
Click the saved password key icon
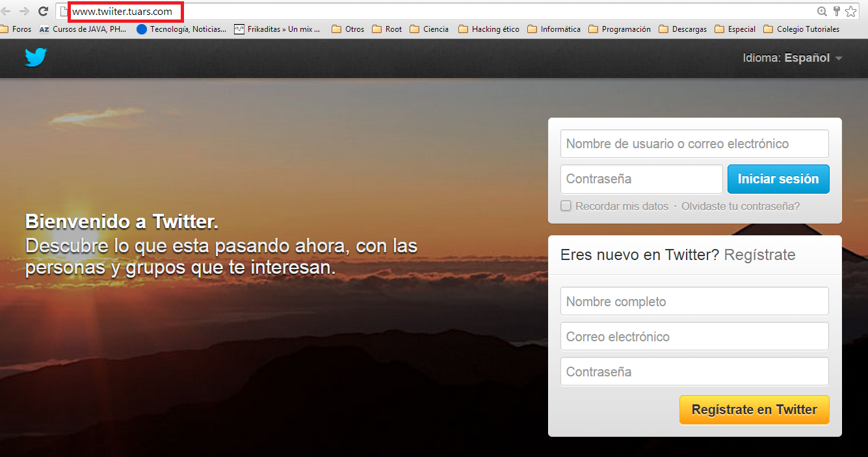[x=837, y=11]
